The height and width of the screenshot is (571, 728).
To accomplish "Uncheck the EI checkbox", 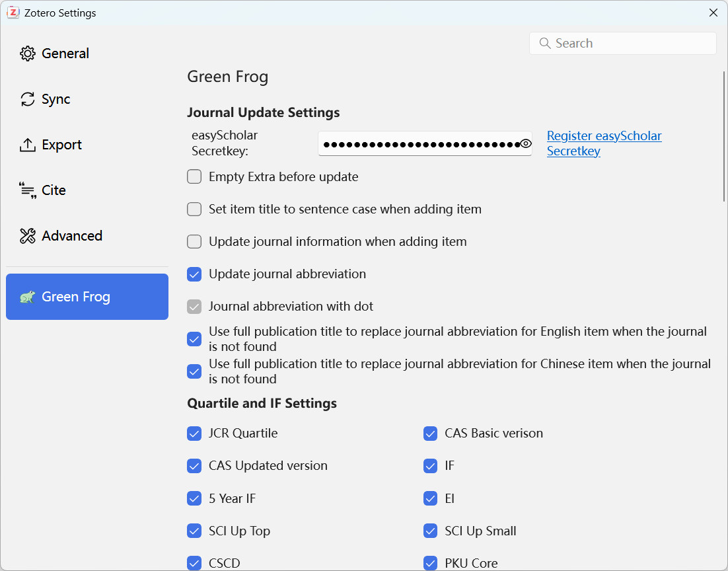I will tap(431, 498).
